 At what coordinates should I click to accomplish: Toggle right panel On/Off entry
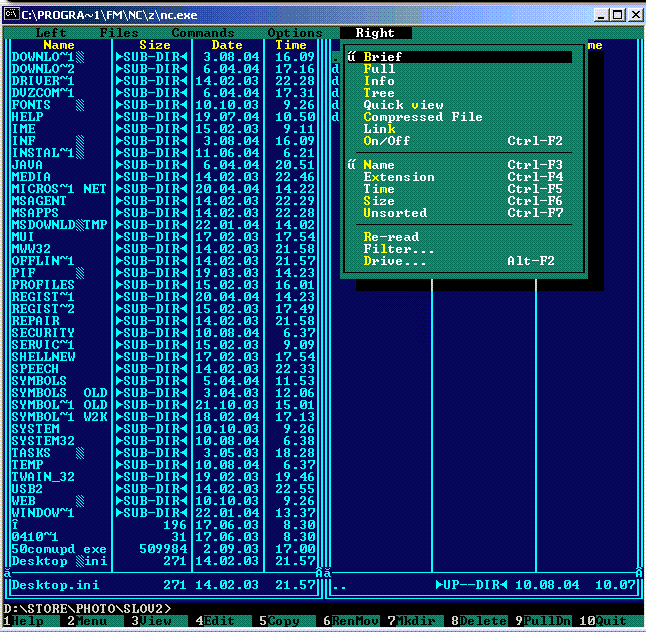click(x=459, y=141)
